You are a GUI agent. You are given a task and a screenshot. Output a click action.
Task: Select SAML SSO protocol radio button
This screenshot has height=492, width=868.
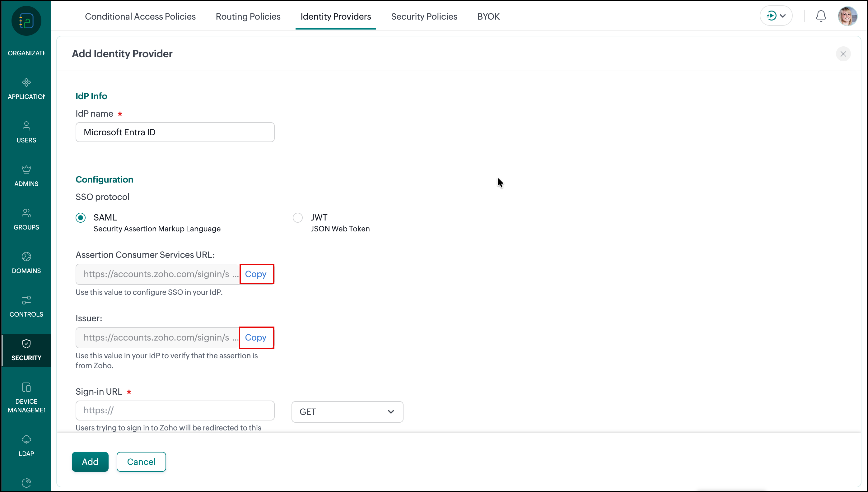click(x=81, y=218)
